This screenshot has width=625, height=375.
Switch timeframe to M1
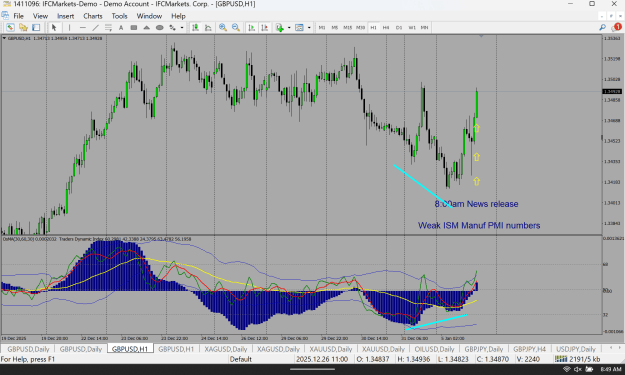pyautogui.click(x=322, y=27)
